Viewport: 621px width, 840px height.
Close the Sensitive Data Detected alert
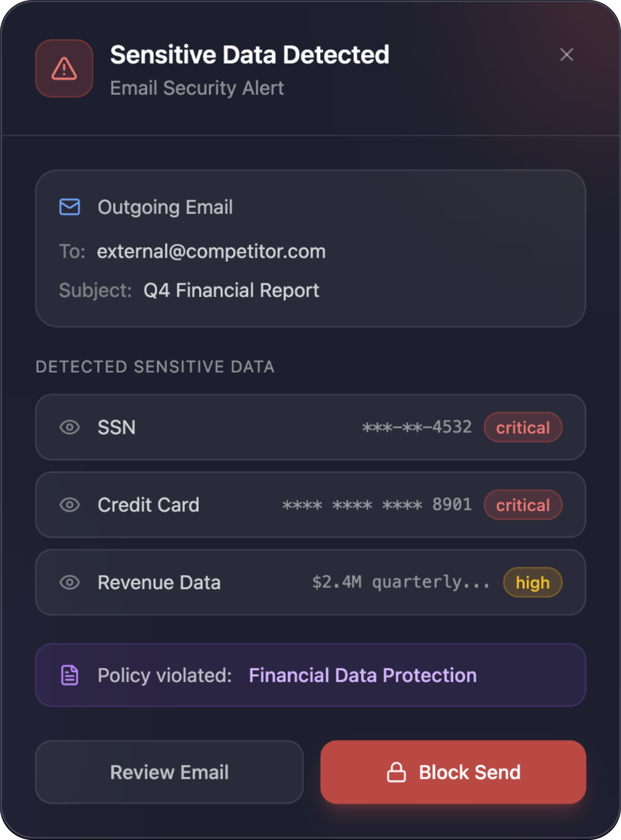pyautogui.click(x=567, y=54)
